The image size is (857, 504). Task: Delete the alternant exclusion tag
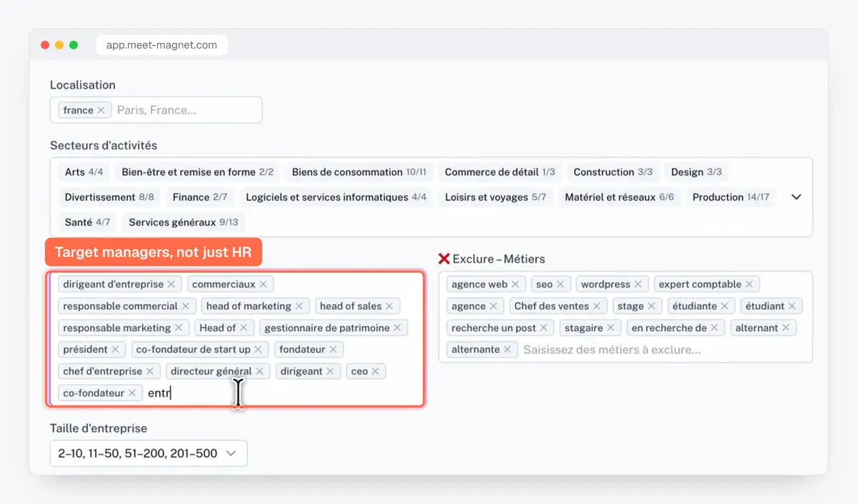(x=786, y=328)
